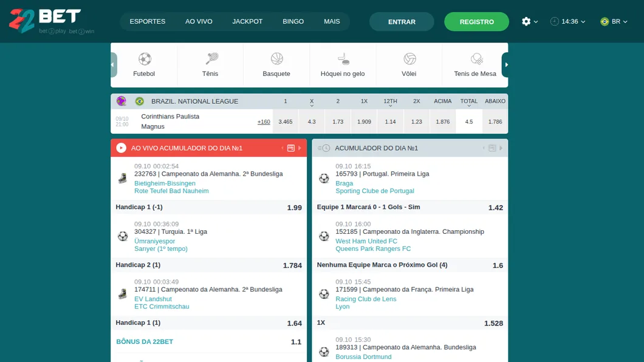
Task: Move the sports carousel right
Action: [505, 65]
